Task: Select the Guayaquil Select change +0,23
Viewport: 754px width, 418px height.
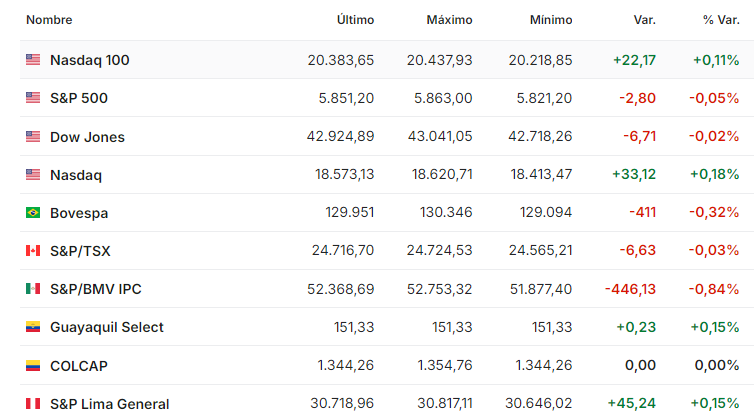Action: coord(636,327)
